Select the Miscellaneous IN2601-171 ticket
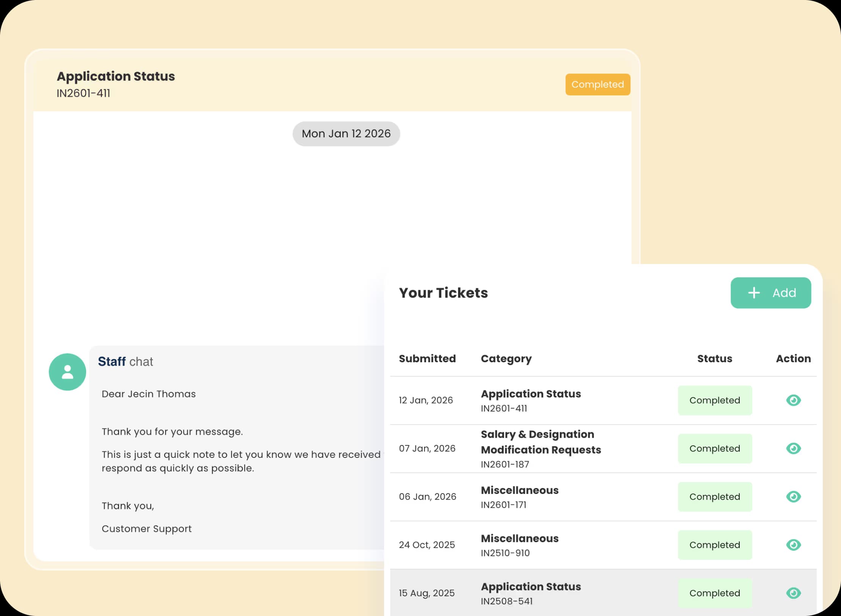 point(520,490)
